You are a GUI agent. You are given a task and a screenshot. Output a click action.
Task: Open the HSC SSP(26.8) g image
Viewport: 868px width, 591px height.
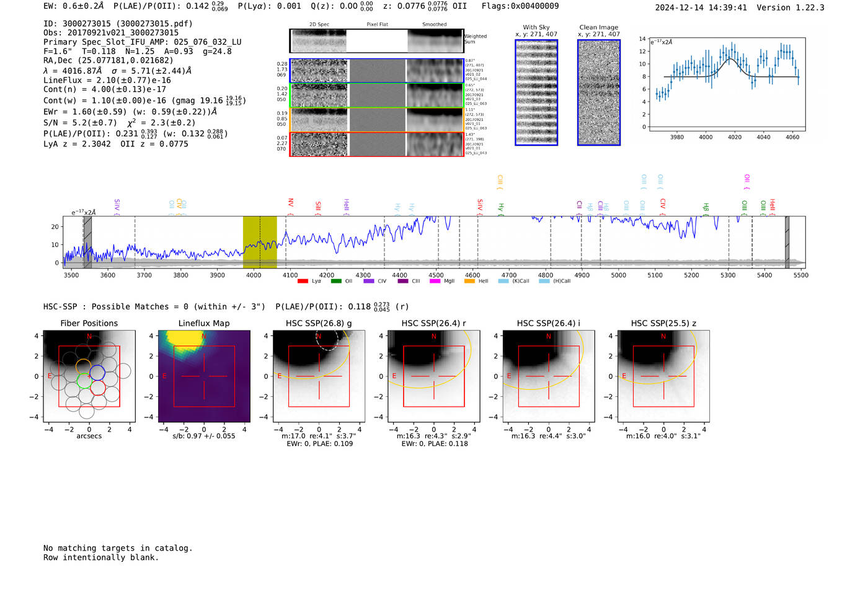(x=319, y=376)
